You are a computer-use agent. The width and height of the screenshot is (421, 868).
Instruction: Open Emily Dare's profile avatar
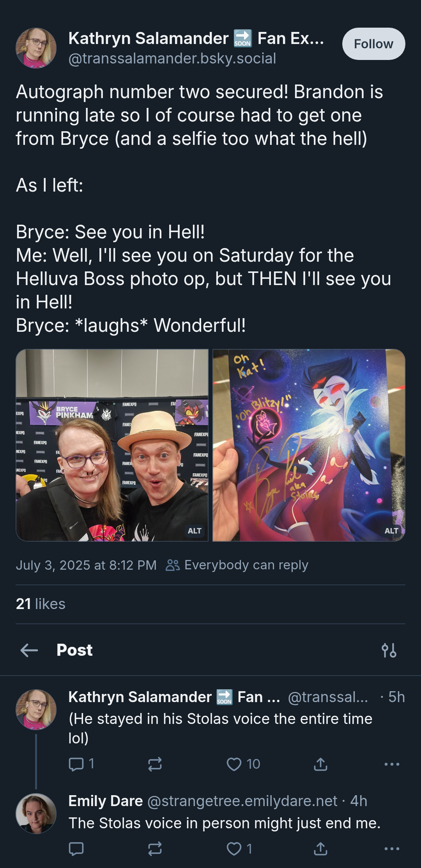click(x=36, y=813)
